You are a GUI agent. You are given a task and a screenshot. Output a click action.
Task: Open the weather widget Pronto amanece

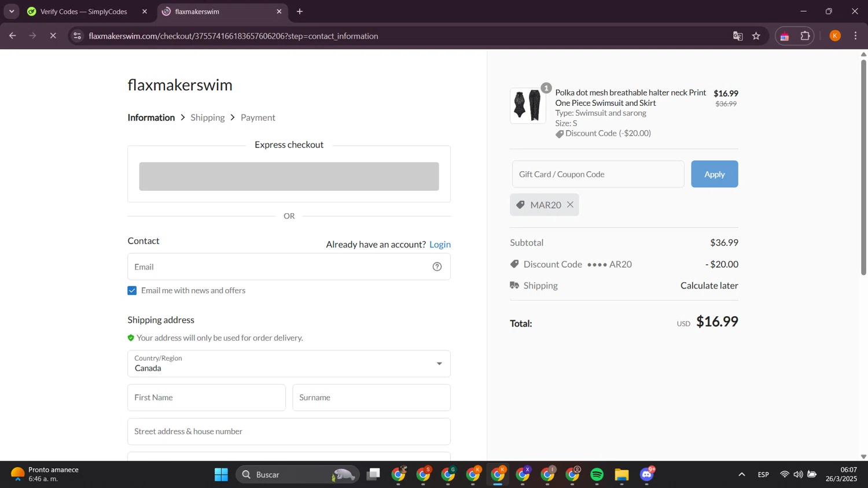tap(45, 475)
